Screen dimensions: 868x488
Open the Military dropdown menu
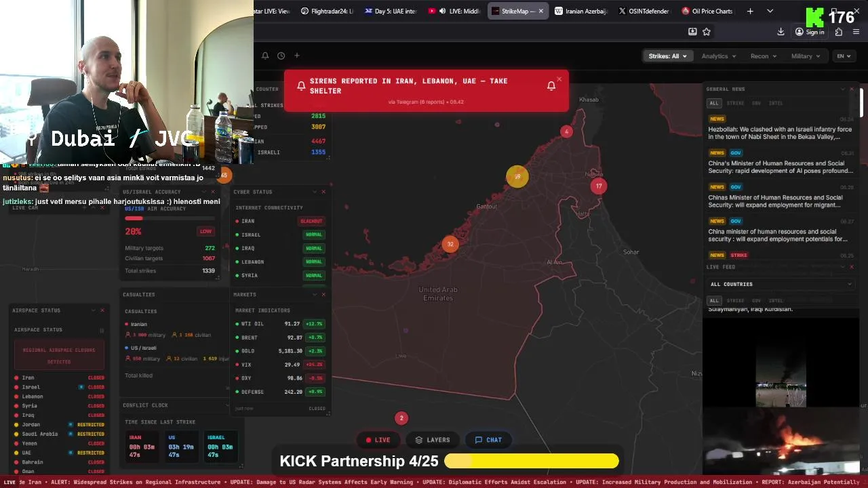pyautogui.click(x=806, y=56)
